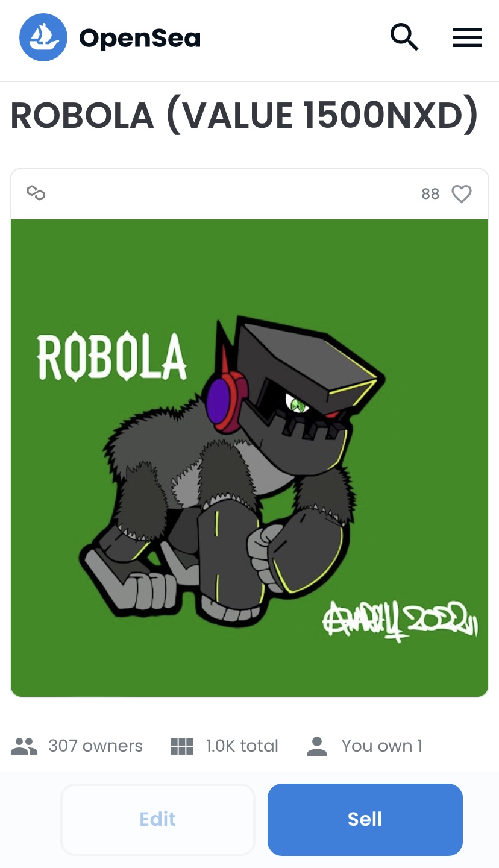Click the 88 favorites count

pyautogui.click(x=430, y=194)
